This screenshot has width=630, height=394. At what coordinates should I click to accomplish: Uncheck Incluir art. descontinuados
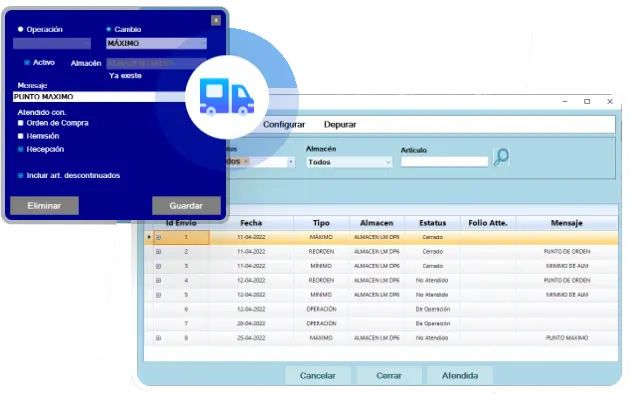click(x=20, y=176)
